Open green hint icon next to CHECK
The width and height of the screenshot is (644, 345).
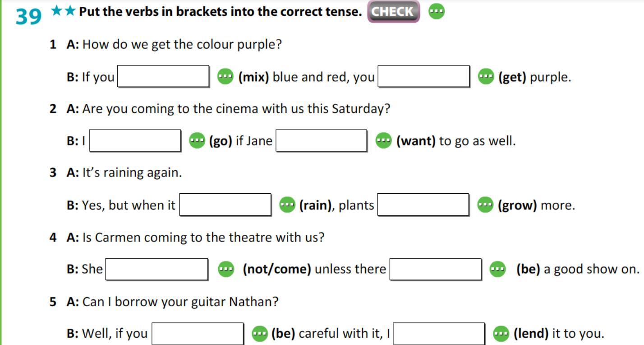tap(436, 12)
